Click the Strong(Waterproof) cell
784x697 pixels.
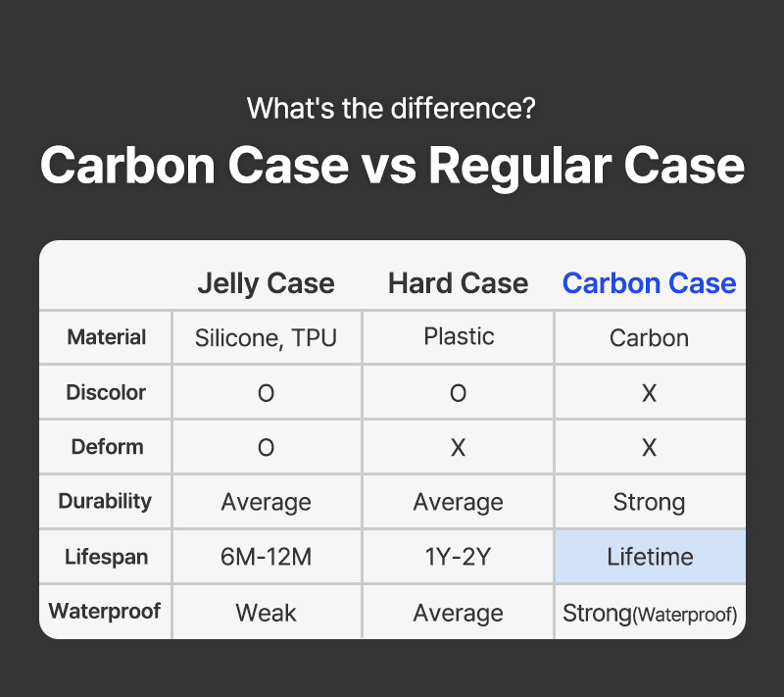[649, 614]
